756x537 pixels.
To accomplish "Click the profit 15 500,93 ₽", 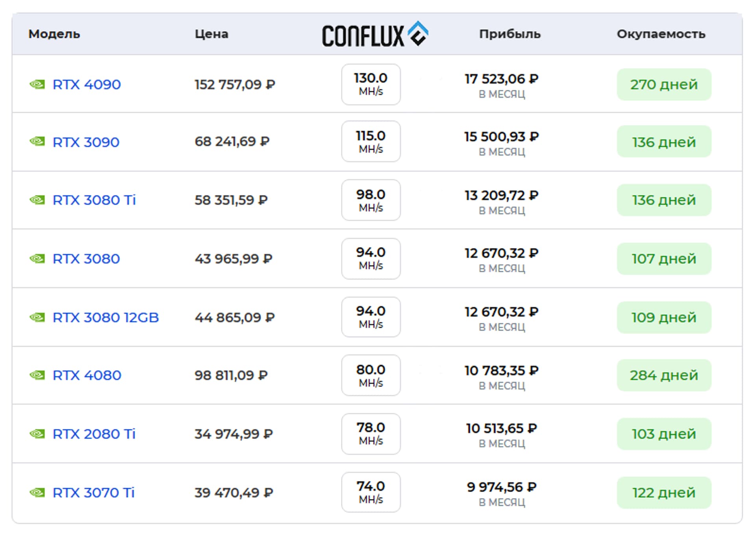I will click(502, 137).
